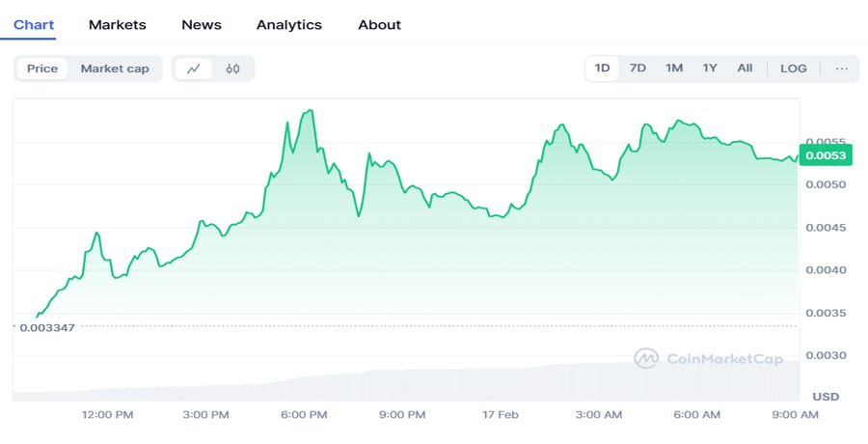Click the 6:00 PM time axis marker
The width and height of the screenshot is (868, 444).
tap(304, 415)
